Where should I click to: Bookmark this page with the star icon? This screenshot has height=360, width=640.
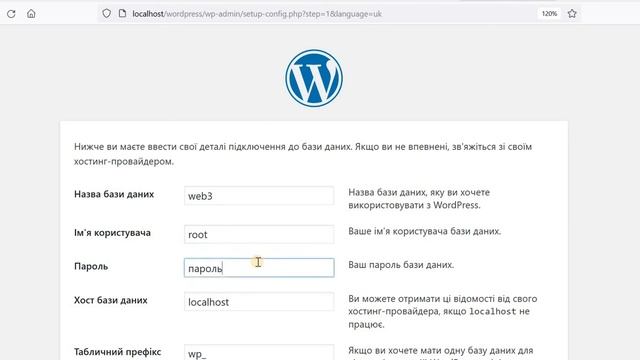click(x=572, y=13)
